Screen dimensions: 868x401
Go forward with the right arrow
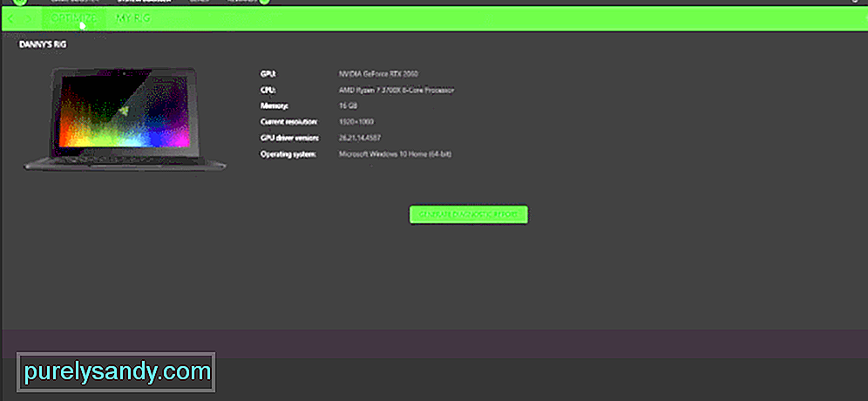pos(29,19)
